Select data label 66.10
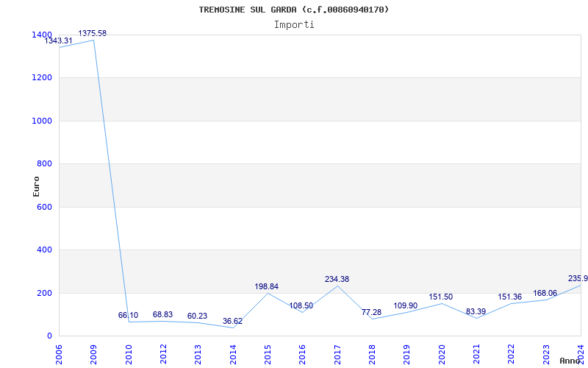The height and width of the screenshot is (368, 588). pos(128,316)
